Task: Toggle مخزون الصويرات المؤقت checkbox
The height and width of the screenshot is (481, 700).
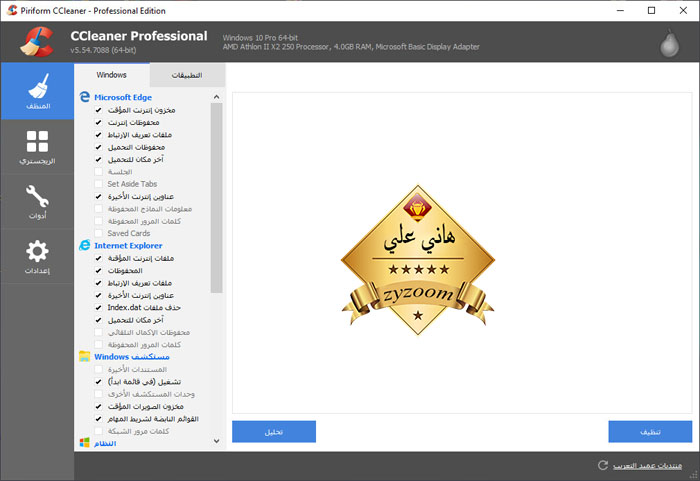Action: point(99,406)
